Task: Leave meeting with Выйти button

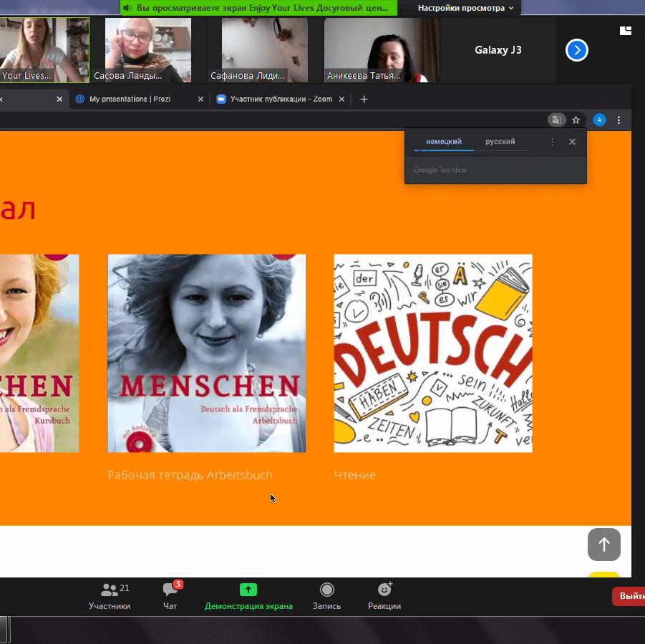Action: [x=629, y=596]
